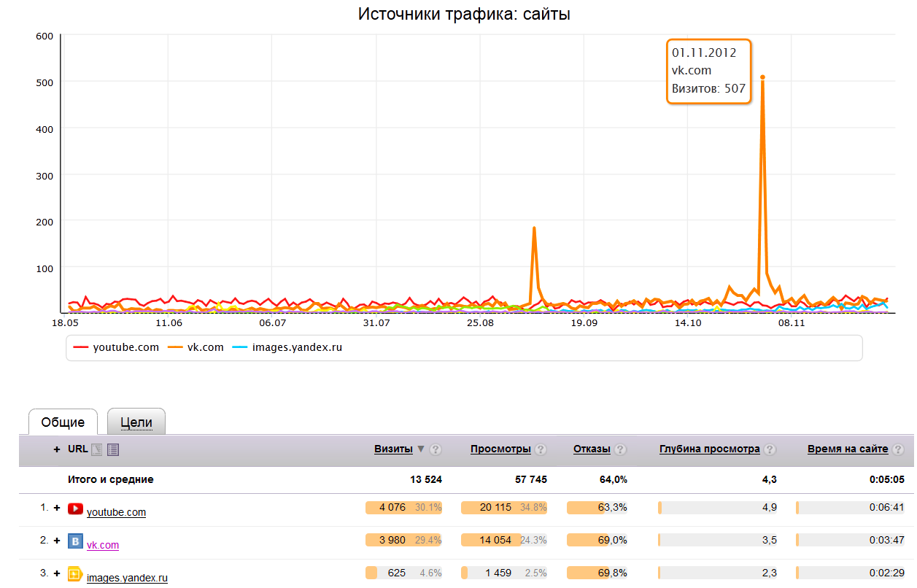Open the vk.com link in the table

(103, 545)
